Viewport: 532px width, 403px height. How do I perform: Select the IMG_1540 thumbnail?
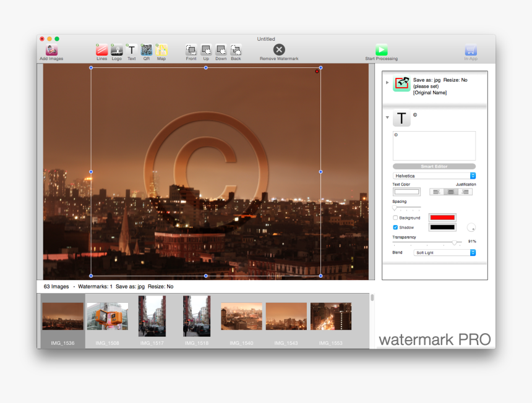tap(241, 316)
